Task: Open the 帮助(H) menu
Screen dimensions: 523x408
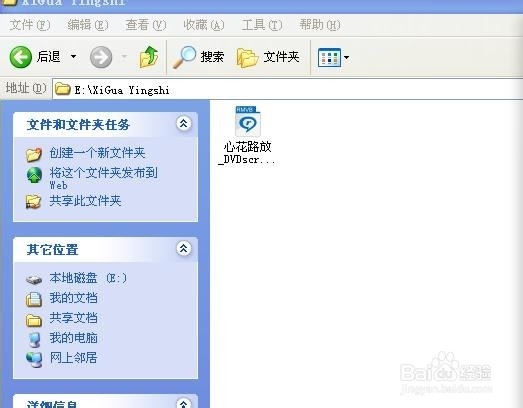Action: click(x=320, y=25)
